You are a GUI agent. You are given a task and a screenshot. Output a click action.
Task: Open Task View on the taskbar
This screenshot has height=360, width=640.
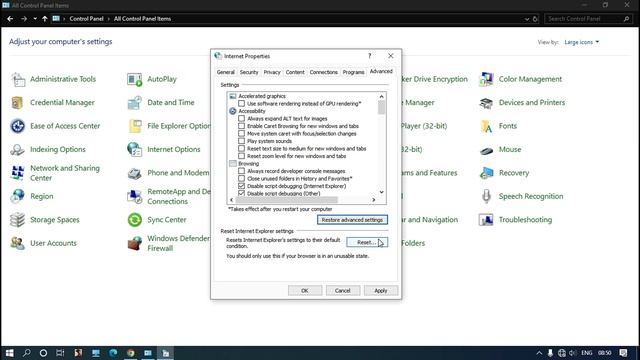coord(60,353)
